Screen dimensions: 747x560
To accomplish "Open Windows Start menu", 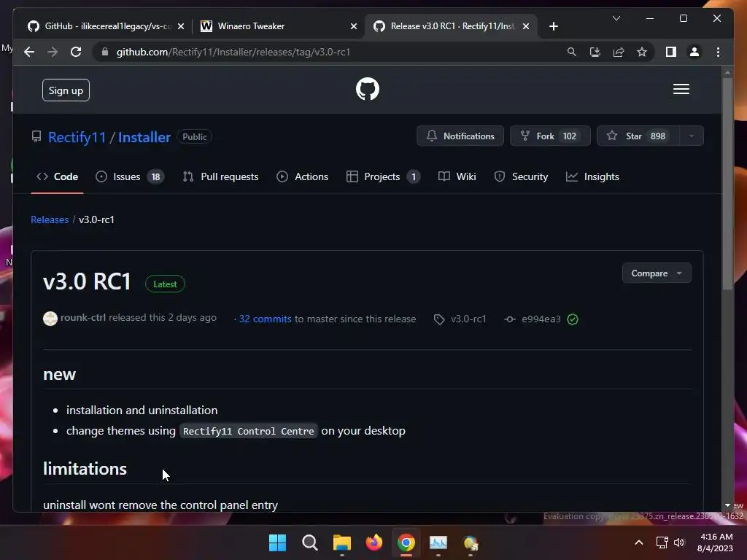I will pyautogui.click(x=277, y=542).
